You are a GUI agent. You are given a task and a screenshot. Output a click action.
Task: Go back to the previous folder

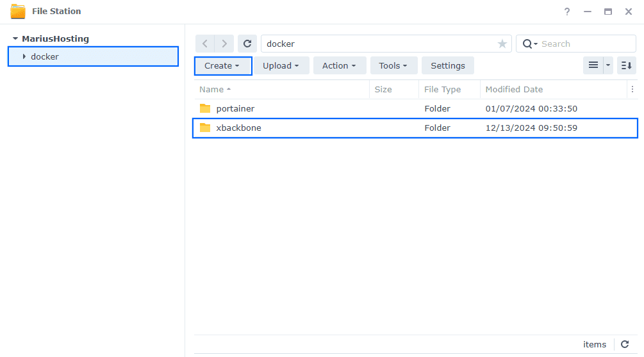coord(204,44)
